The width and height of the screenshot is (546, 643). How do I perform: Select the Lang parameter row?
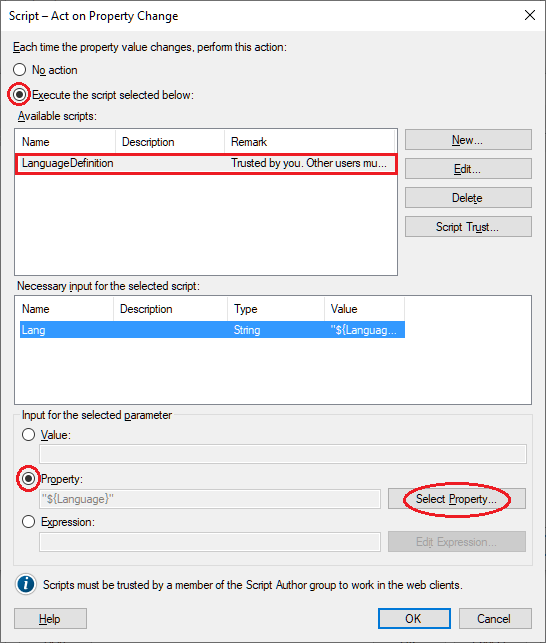pyautogui.click(x=212, y=330)
